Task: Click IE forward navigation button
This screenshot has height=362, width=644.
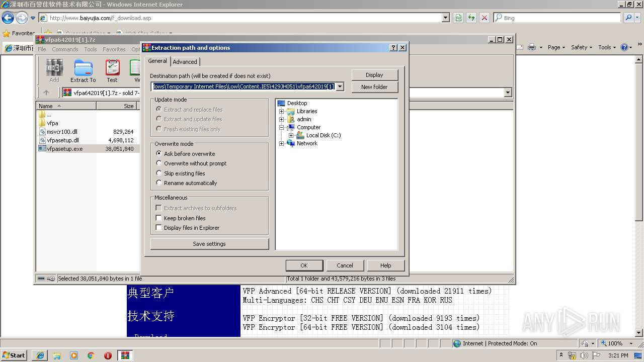Action: [21, 18]
